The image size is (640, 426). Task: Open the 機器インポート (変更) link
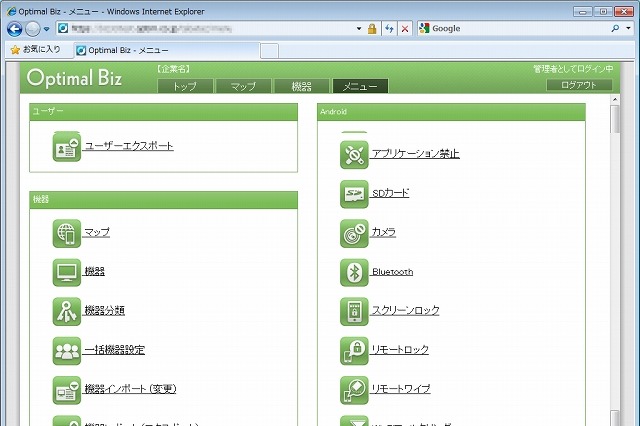[x=130, y=388]
